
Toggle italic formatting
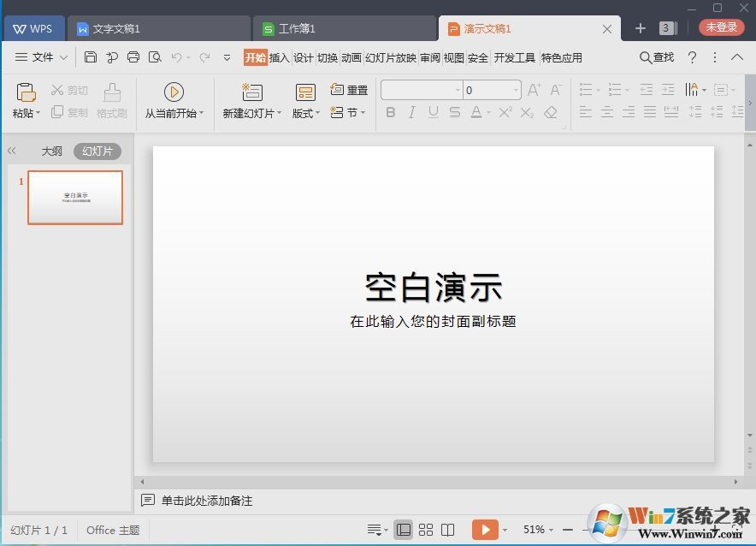[412, 112]
